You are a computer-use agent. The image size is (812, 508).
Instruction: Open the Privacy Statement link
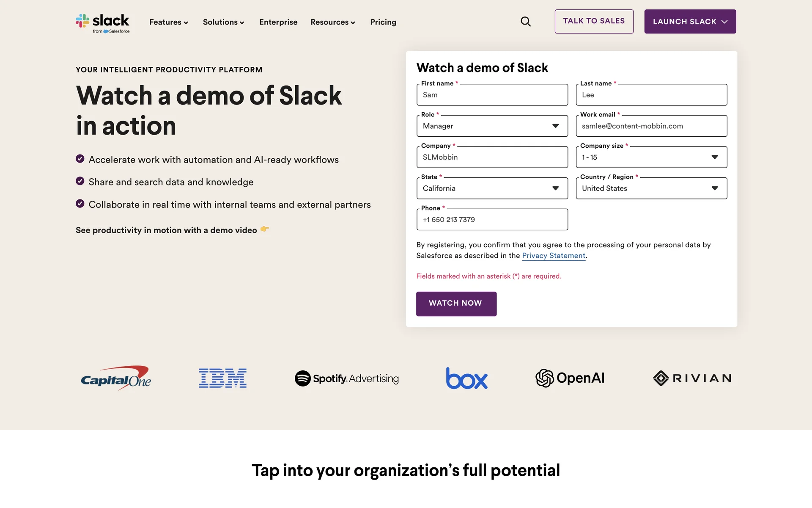553,256
